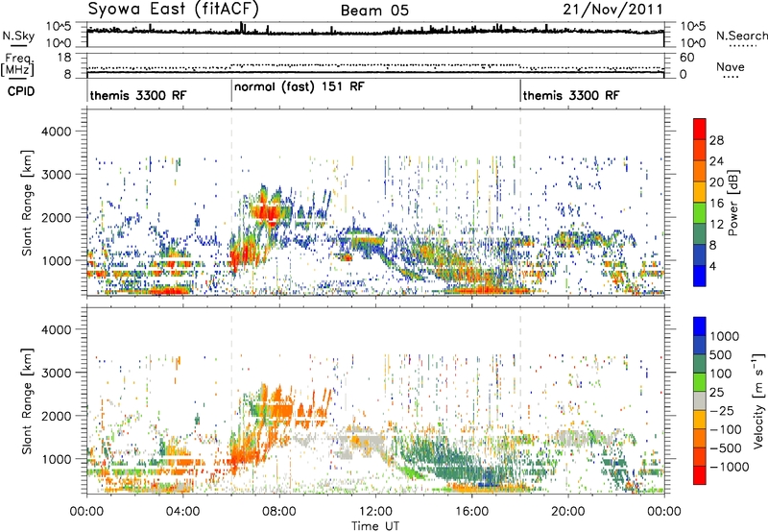Click the date '21/Nov/2011'
The height and width of the screenshot is (532, 768).
point(612,10)
